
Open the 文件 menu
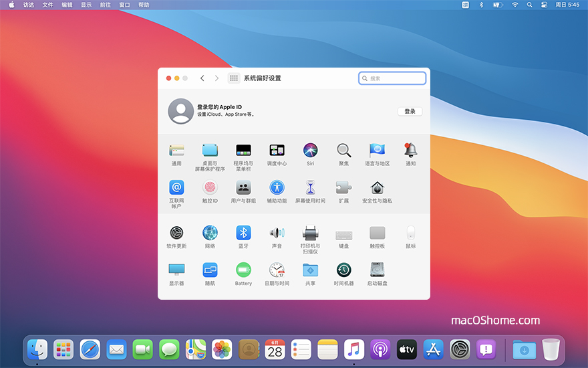[47, 5]
